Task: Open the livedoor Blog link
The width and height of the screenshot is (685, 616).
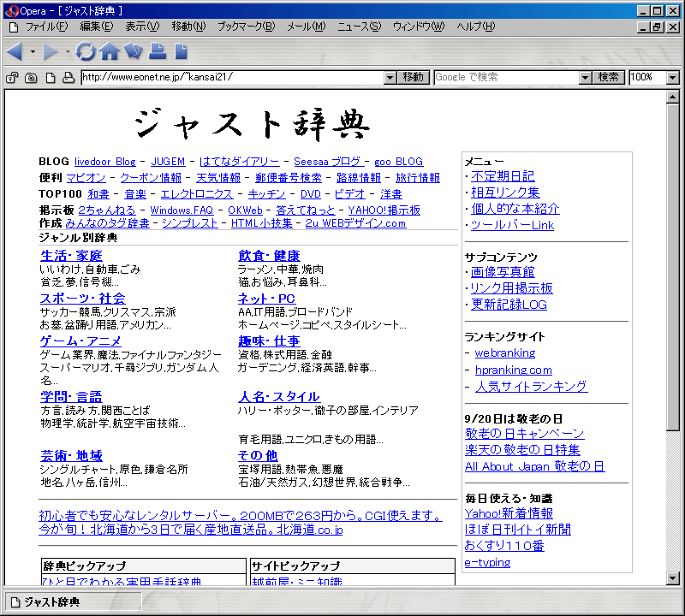Action: (x=104, y=162)
